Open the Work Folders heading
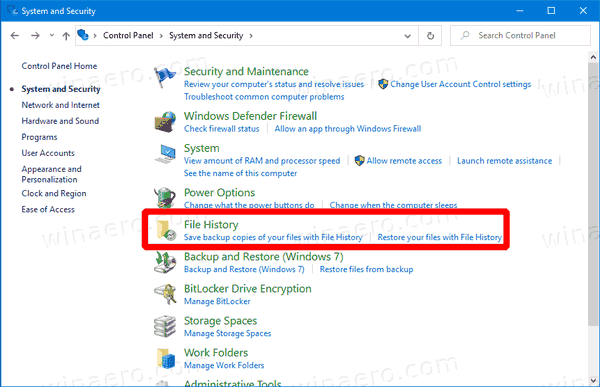Image resolution: width=600 pixels, height=387 pixels. click(x=216, y=353)
